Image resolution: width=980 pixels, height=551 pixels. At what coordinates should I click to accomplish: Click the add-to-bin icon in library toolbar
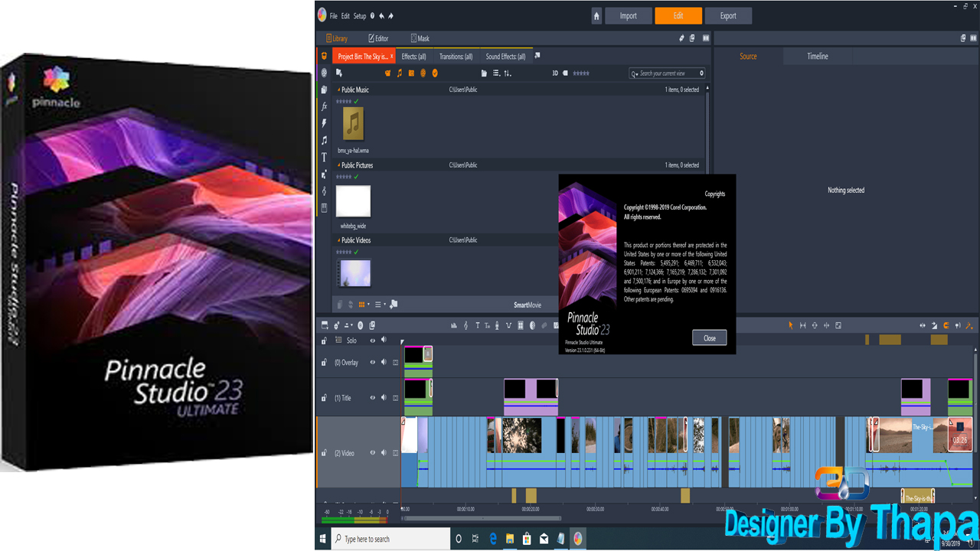click(339, 73)
